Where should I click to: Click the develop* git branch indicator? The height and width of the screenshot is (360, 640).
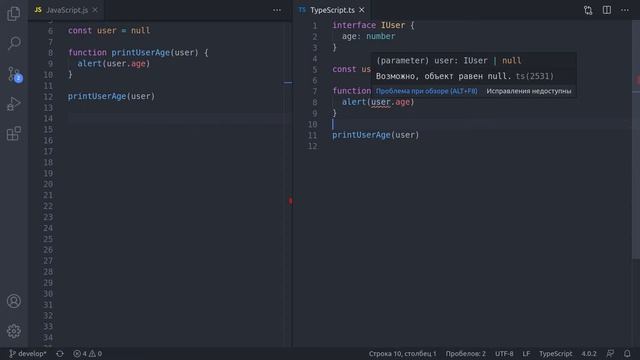pos(28,354)
